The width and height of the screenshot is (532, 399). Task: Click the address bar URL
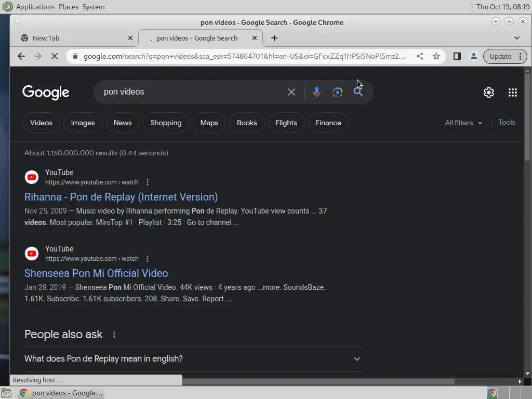click(244, 56)
